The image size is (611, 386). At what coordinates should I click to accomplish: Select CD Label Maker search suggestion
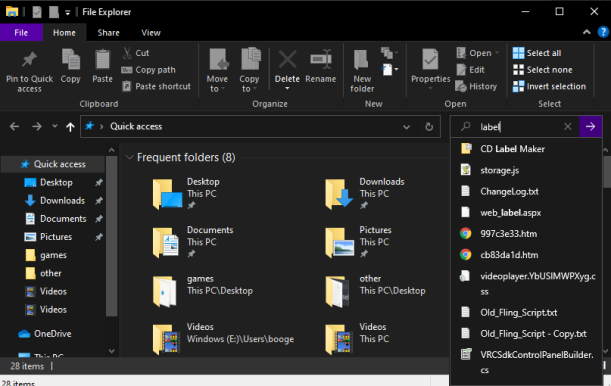[x=526, y=149]
